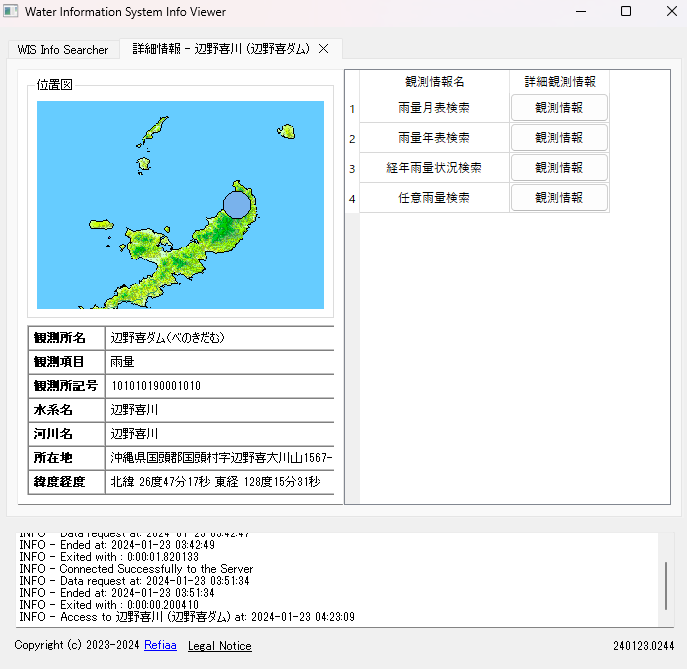
Task: Select the 雨量月表検索 table cell
Action: click(x=434, y=108)
